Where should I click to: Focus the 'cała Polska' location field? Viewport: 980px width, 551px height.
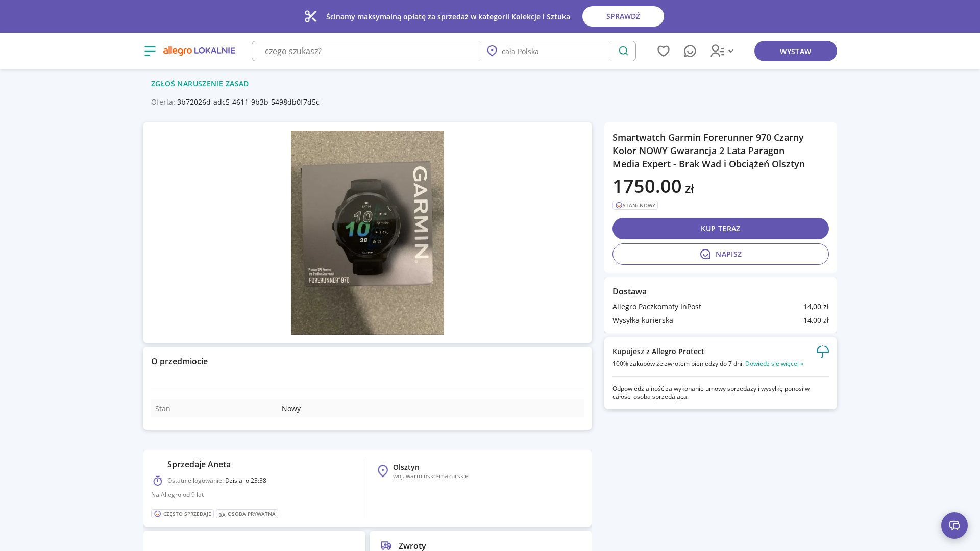[545, 51]
